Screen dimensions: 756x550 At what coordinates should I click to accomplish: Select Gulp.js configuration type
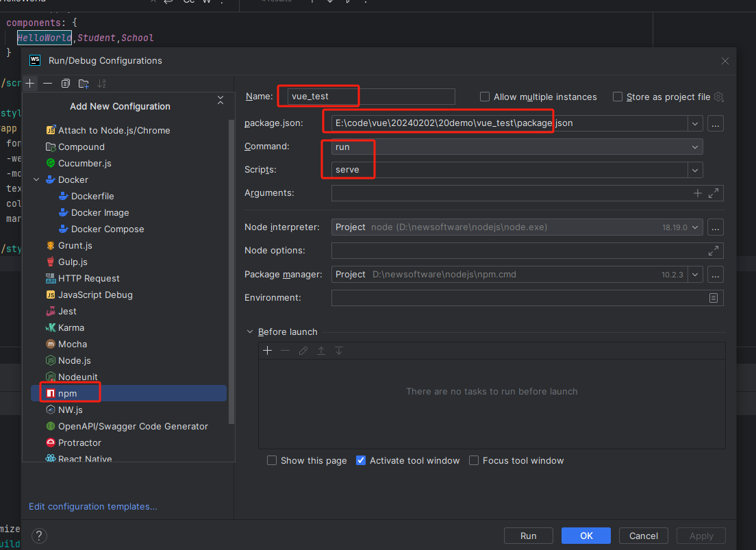coord(73,262)
